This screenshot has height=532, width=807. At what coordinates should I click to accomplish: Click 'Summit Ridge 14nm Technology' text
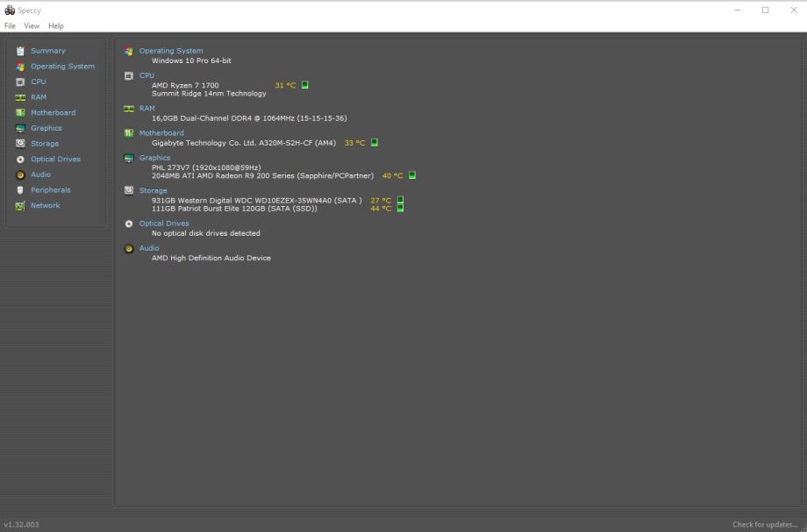[209, 94]
